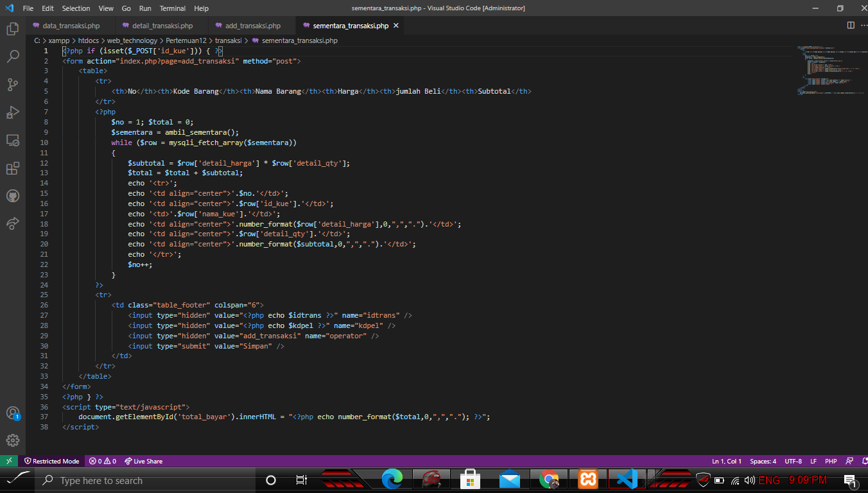Screen dimensions: 868x493
Task: Open the Selection menu
Action: pyautogui.click(x=76, y=8)
